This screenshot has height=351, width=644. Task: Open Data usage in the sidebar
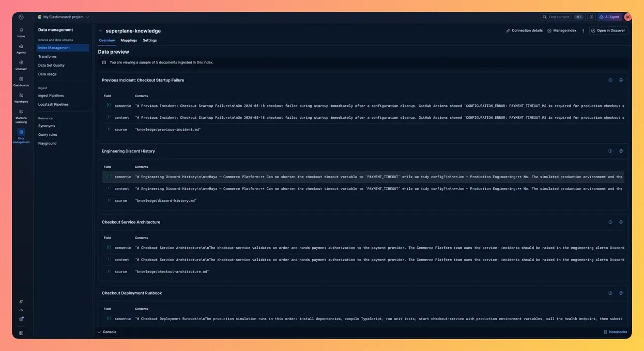click(x=48, y=74)
